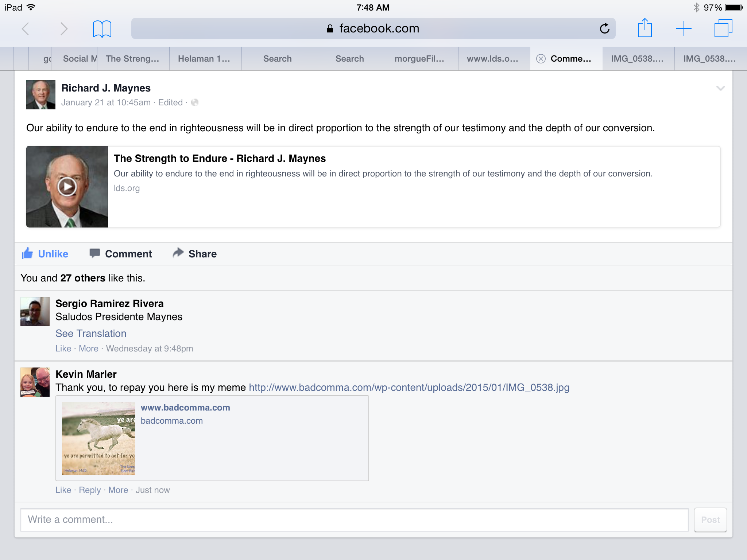Switch to the first Search tab
Image resolution: width=747 pixels, height=560 pixels.
278,59
